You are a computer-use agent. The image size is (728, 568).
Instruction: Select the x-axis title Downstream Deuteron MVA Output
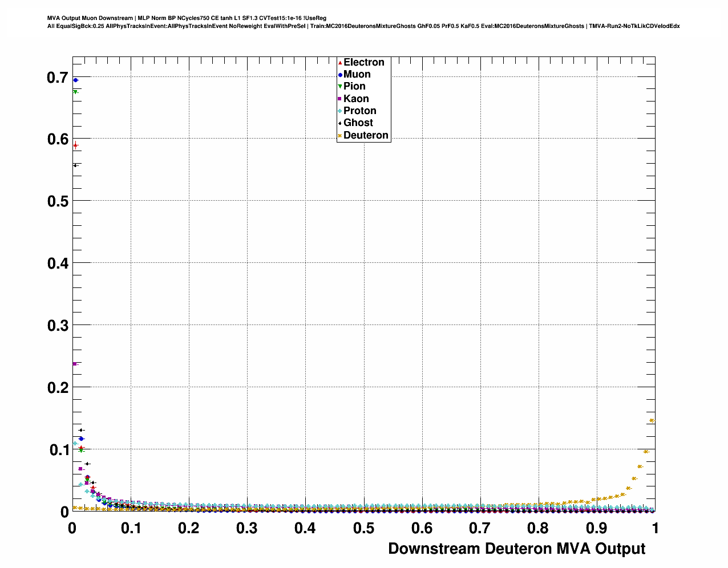click(x=517, y=549)
